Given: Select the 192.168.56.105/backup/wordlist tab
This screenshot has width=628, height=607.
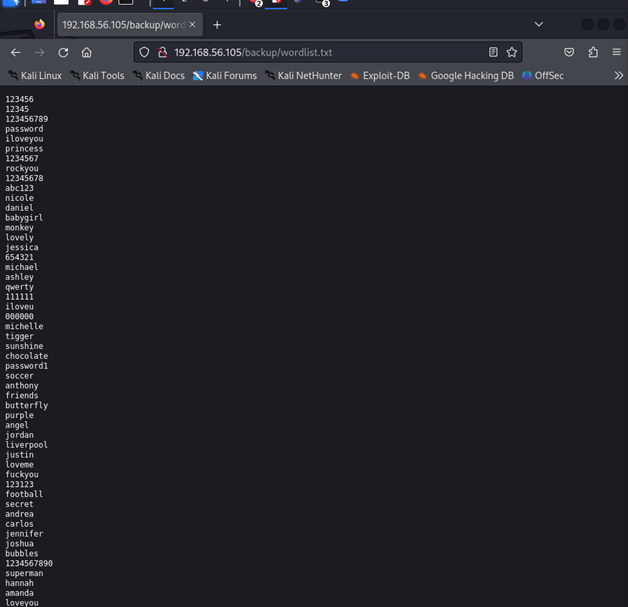Looking at the screenshot, I should click(x=120, y=24).
